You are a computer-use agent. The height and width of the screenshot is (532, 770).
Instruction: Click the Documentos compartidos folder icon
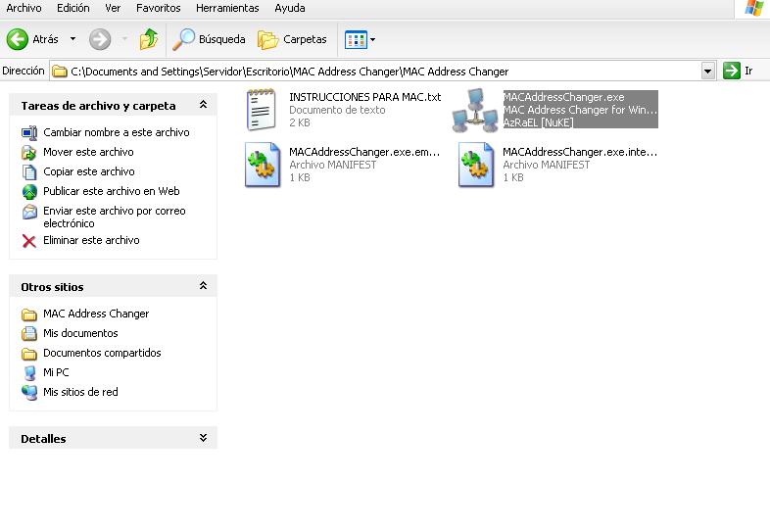tap(29, 354)
